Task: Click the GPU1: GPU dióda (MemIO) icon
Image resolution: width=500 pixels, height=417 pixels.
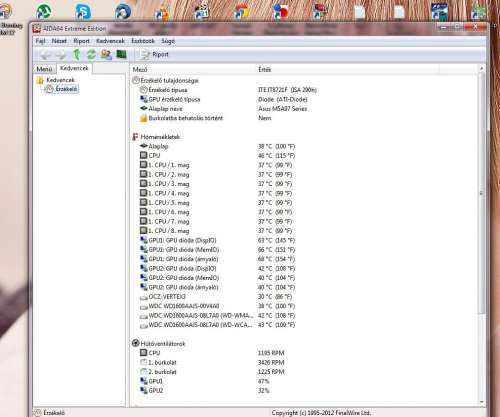Action: tap(144, 249)
